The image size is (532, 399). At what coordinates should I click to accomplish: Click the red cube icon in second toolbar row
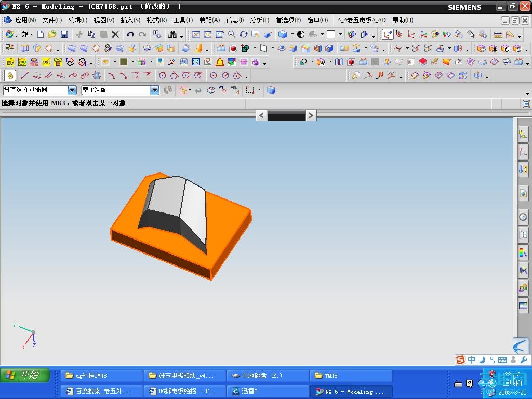(x=233, y=48)
